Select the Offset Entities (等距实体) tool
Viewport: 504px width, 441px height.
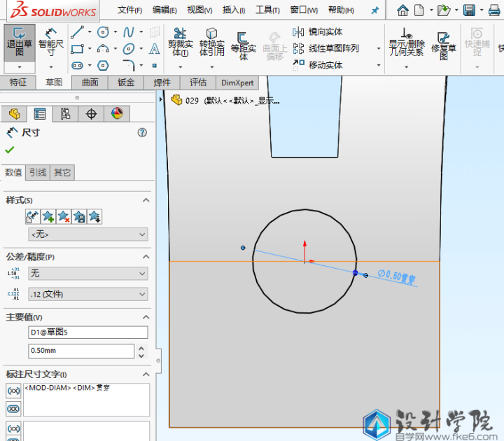click(x=244, y=42)
